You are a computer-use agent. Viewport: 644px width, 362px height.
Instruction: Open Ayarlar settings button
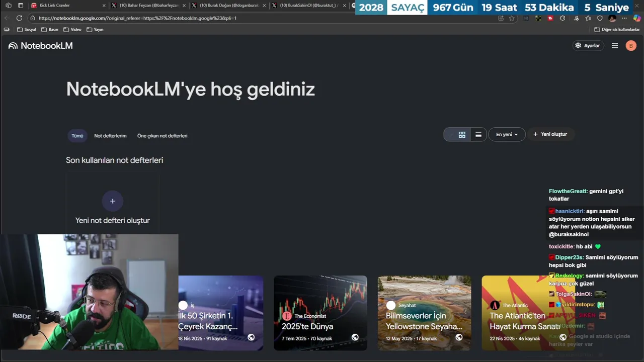click(588, 46)
